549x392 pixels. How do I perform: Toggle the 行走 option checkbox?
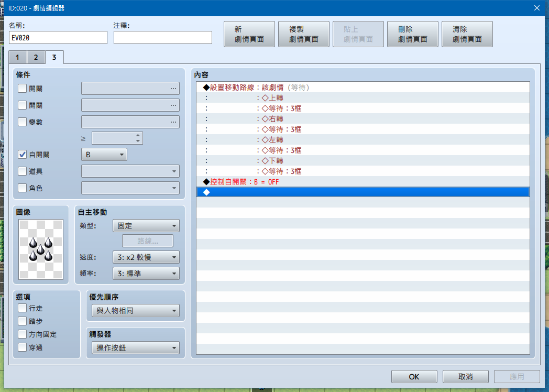coord(22,308)
